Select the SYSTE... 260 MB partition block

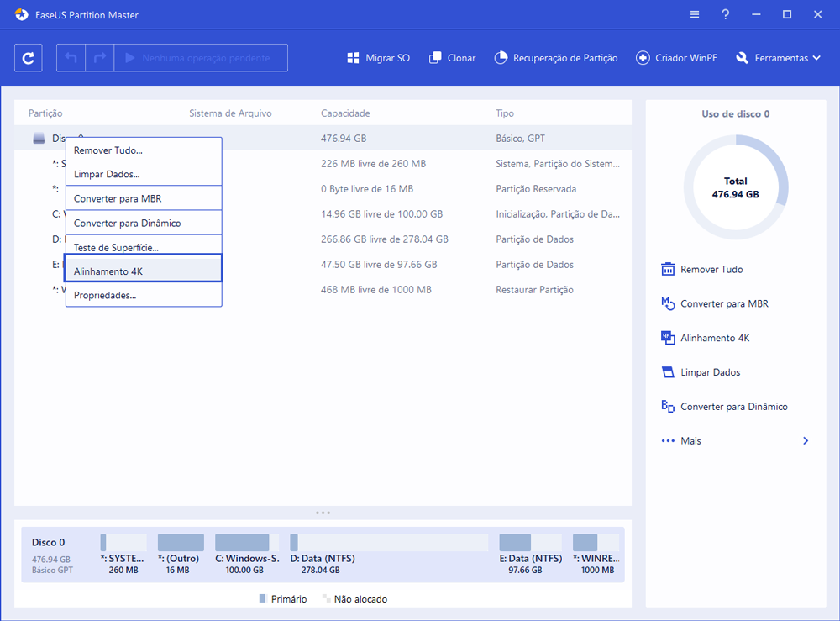click(x=123, y=555)
